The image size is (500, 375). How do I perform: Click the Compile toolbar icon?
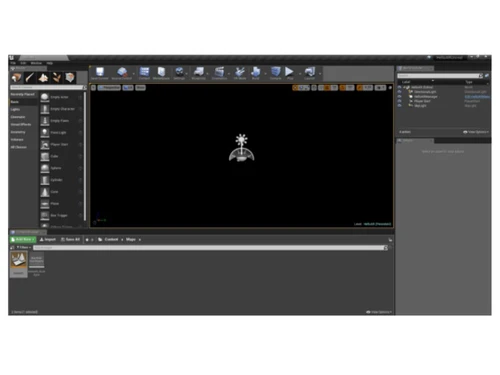point(276,72)
